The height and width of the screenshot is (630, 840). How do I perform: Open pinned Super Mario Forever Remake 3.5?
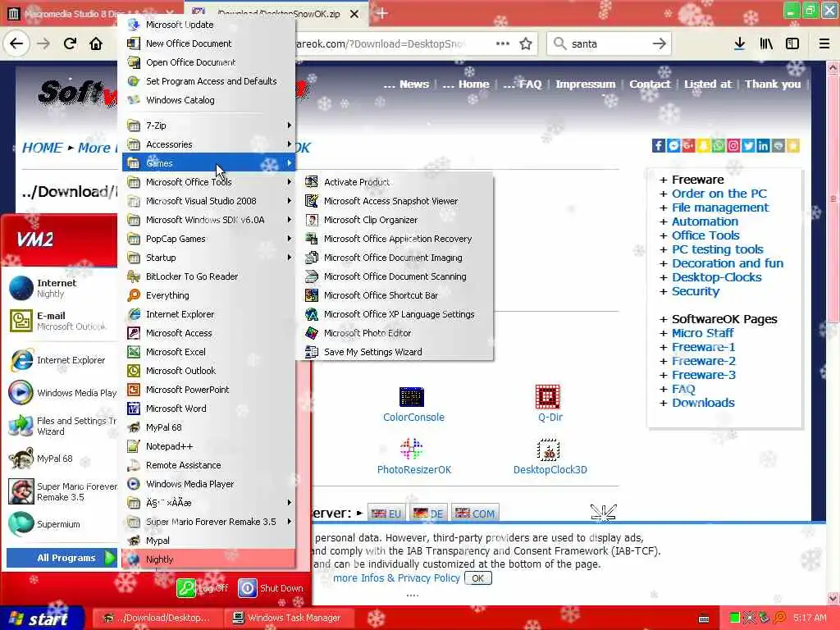[62, 491]
